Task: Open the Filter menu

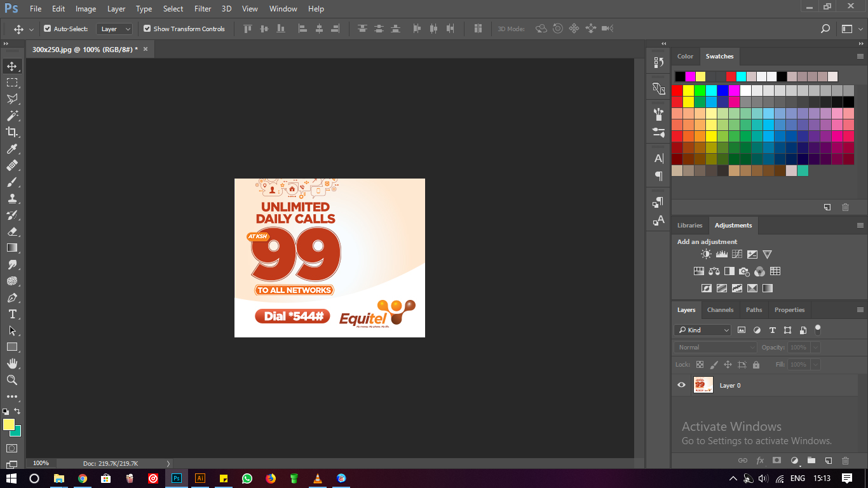Action: (x=203, y=9)
